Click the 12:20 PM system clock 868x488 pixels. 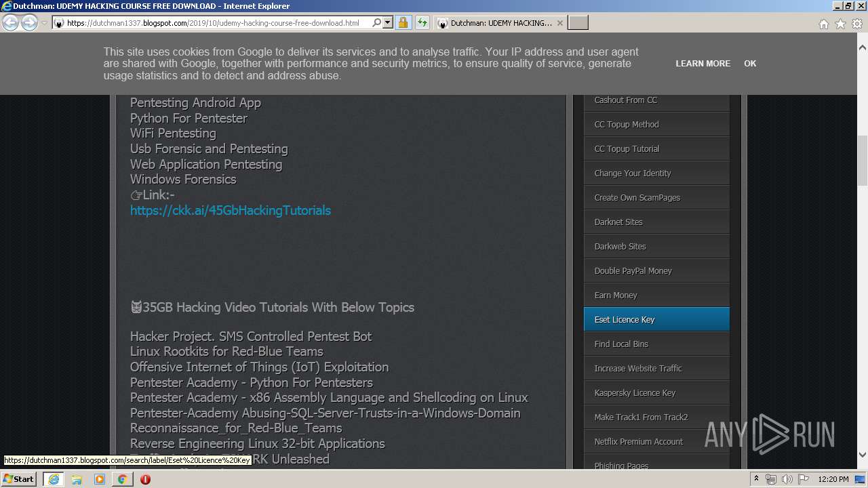833,479
